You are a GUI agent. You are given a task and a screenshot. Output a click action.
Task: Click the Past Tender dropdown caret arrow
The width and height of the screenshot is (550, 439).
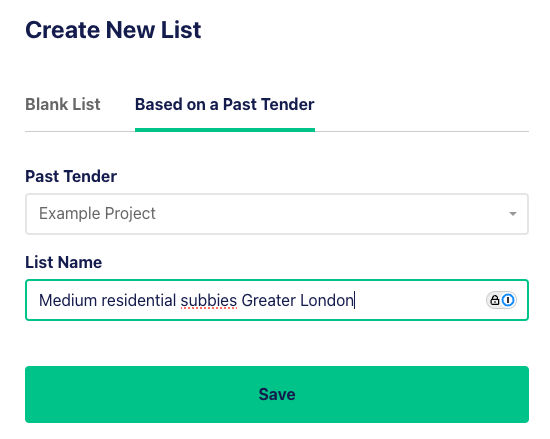513,214
